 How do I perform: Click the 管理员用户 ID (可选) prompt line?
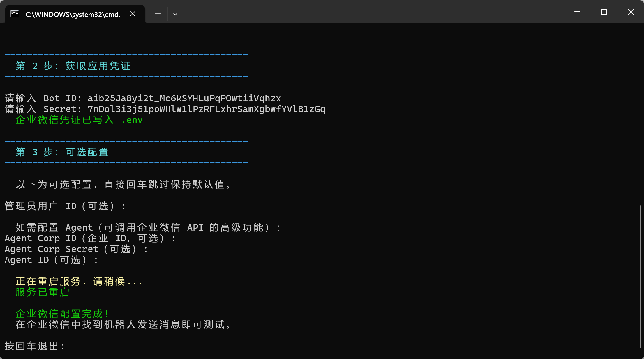65,206
